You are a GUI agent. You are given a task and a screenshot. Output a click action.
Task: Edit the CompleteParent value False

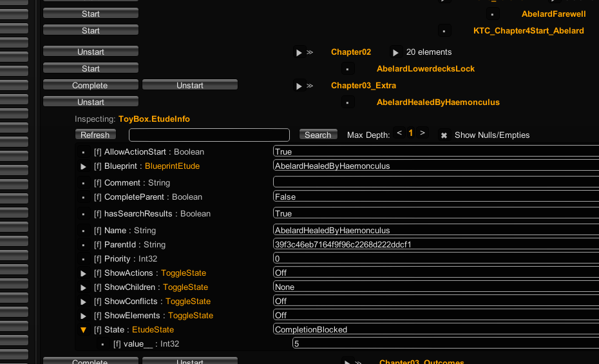(x=436, y=196)
